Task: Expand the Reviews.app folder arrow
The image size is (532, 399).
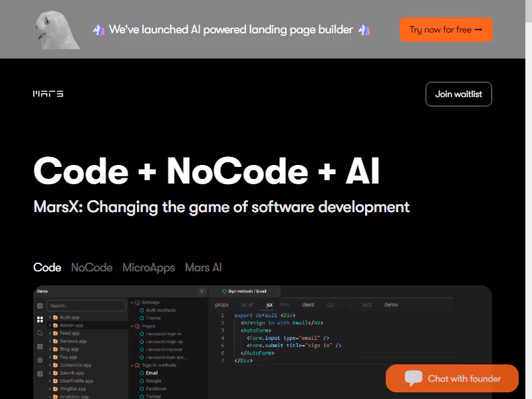Action: click(x=50, y=341)
